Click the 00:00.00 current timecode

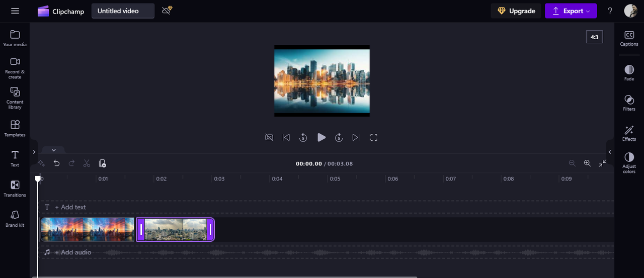pos(309,163)
